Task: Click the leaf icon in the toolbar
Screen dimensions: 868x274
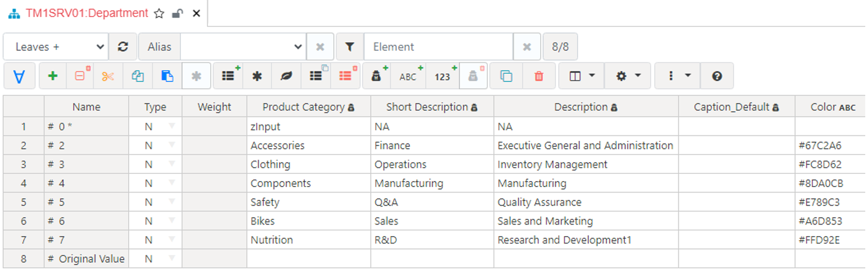Action: (286, 76)
